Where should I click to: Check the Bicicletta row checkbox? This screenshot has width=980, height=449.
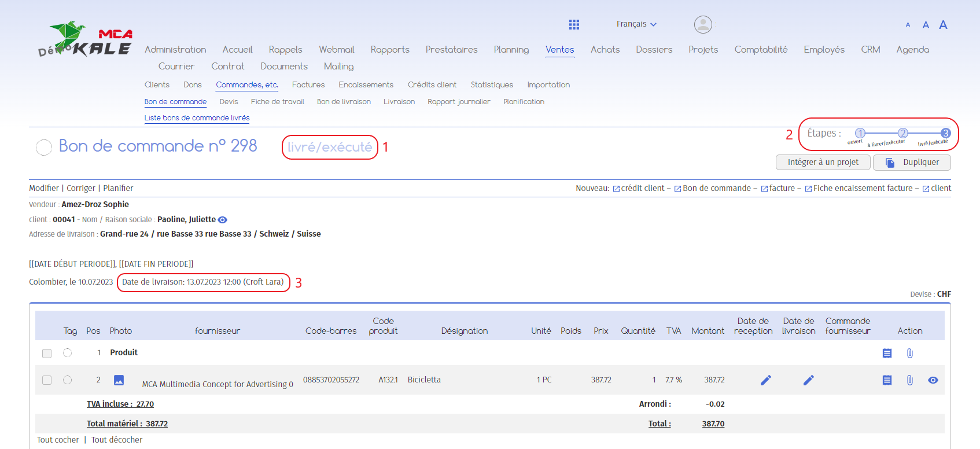coord(47,380)
